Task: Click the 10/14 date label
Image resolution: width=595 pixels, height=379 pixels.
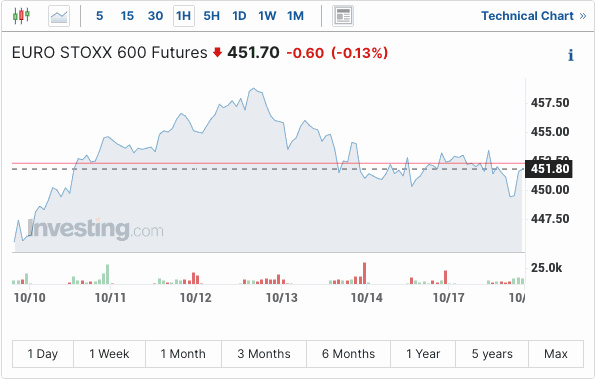Action: click(x=367, y=298)
